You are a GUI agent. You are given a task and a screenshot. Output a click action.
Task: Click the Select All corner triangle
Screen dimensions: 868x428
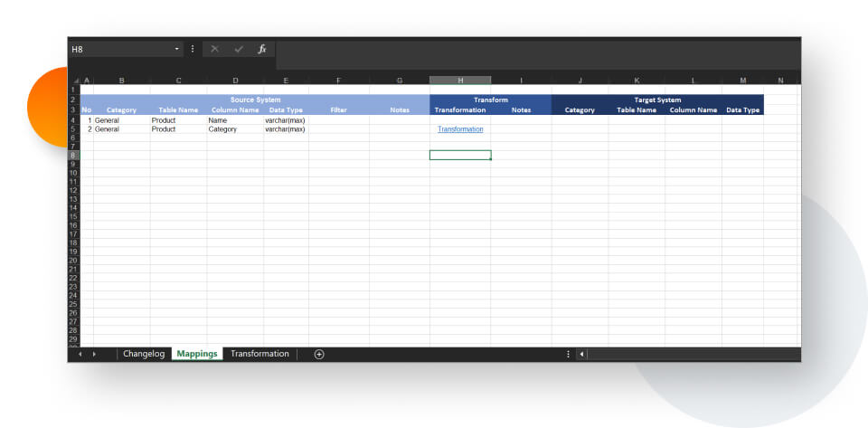pyautogui.click(x=75, y=81)
